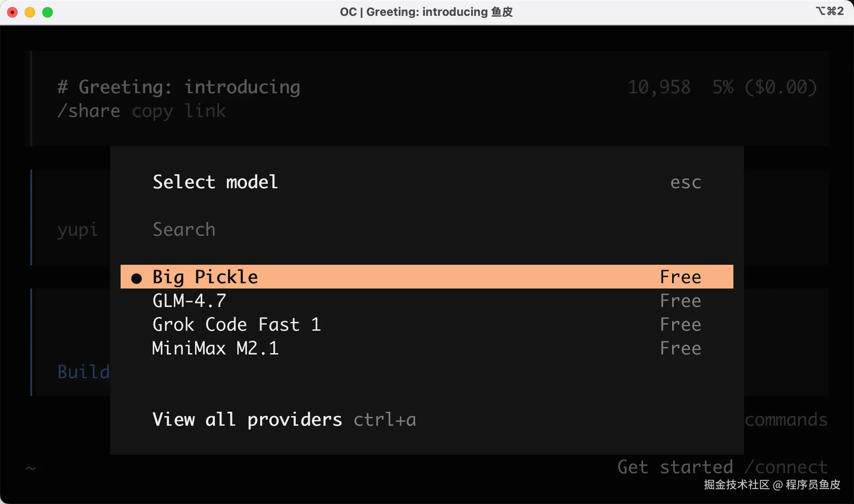
Task: Click the /connect command hint
Action: (x=786, y=467)
